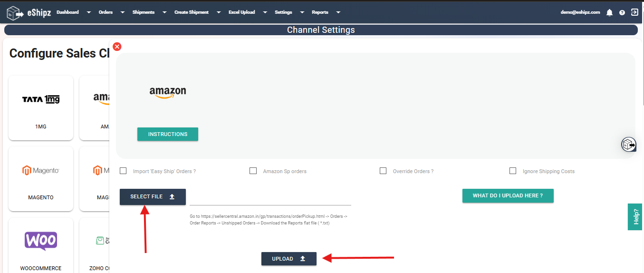Viewport: 644px width, 273px height.
Task: Click the Amazon logo in panel
Action: click(x=168, y=92)
